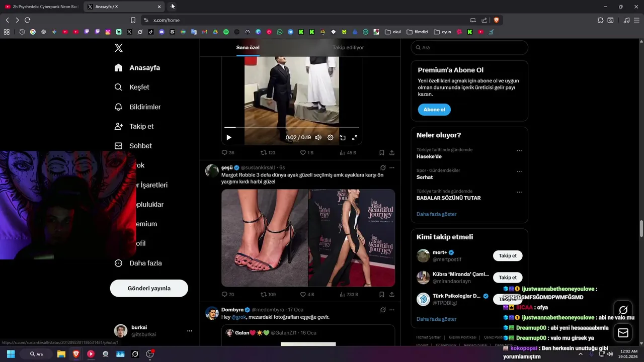The image size is (644, 362).
Task: Go to Anasayfa in sidebar
Action: (x=137, y=68)
